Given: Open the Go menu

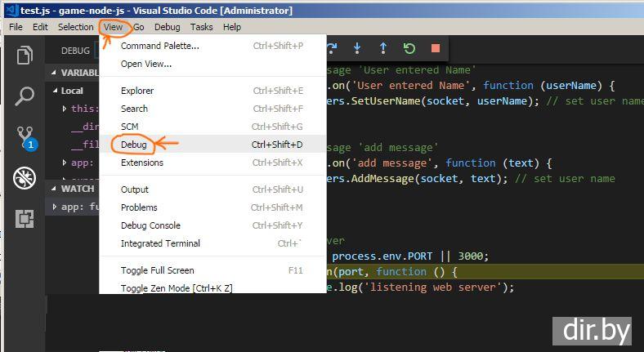Looking at the screenshot, I should tap(139, 27).
